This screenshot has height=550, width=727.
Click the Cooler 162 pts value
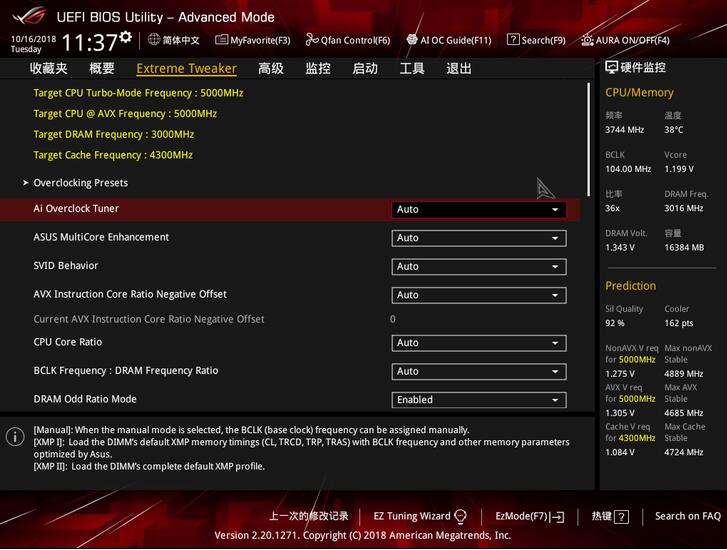tap(679, 323)
